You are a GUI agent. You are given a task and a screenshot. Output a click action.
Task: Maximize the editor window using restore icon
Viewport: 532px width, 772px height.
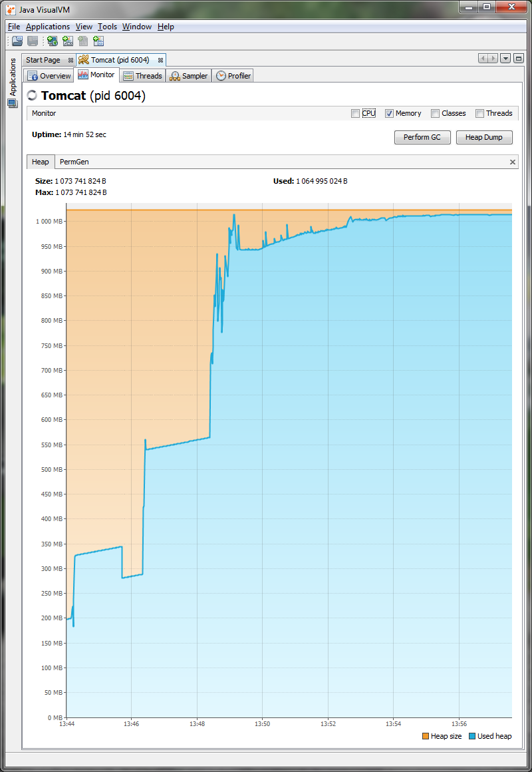coord(518,59)
